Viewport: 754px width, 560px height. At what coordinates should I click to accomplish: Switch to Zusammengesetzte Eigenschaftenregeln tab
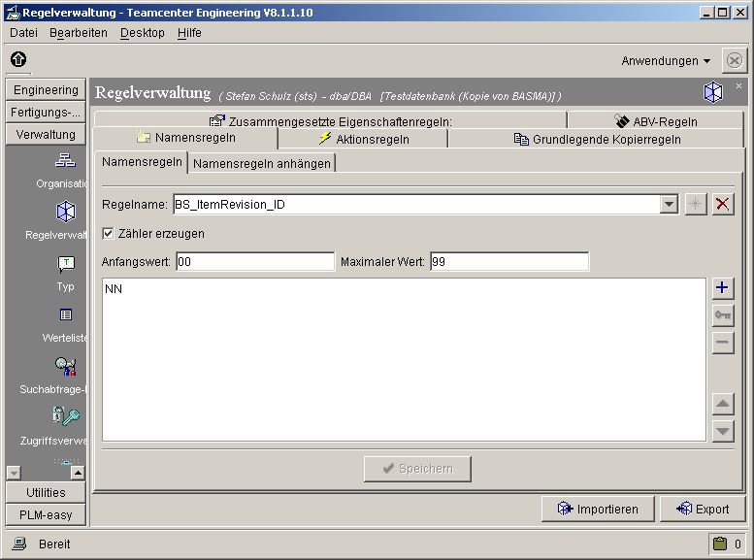click(x=331, y=120)
